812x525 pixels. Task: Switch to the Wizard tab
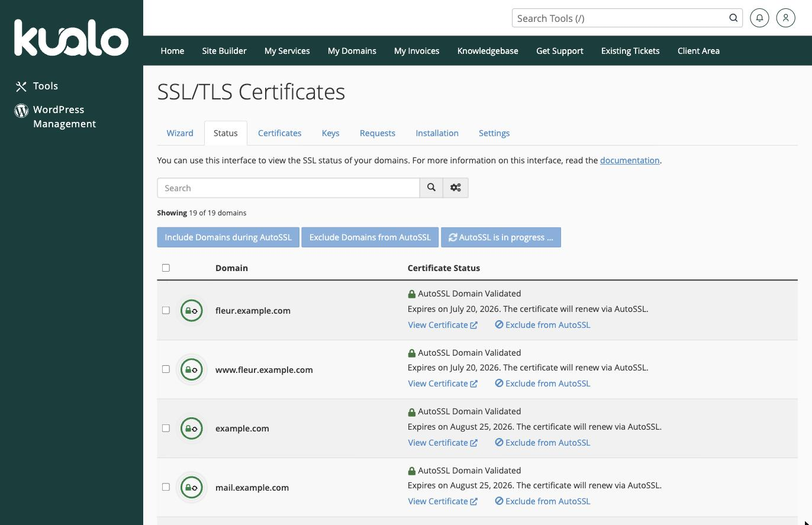click(180, 133)
